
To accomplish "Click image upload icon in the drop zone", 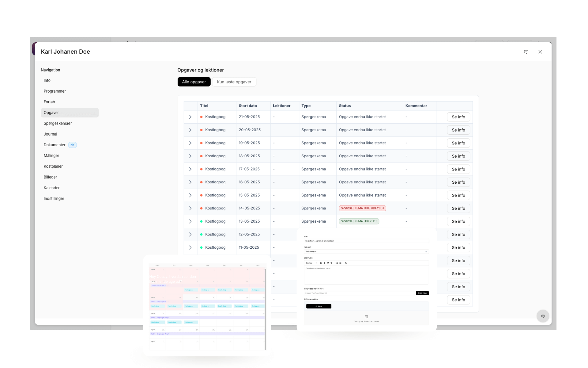I will click(x=366, y=317).
